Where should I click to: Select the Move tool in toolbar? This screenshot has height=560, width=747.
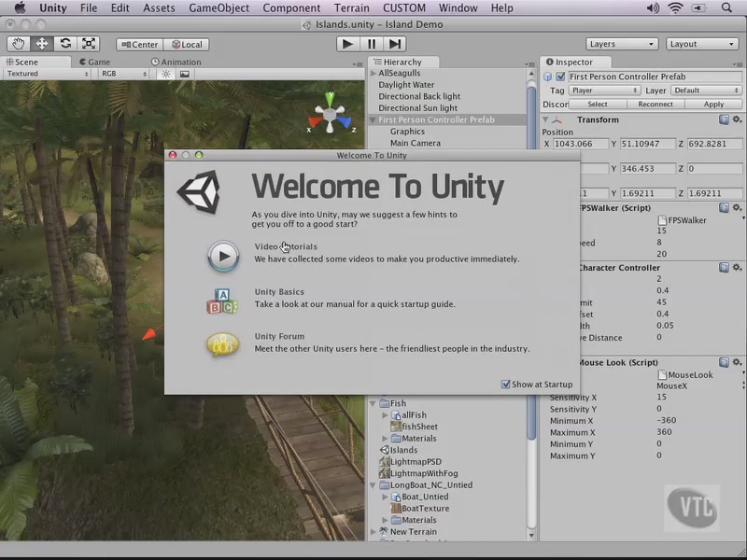point(42,44)
